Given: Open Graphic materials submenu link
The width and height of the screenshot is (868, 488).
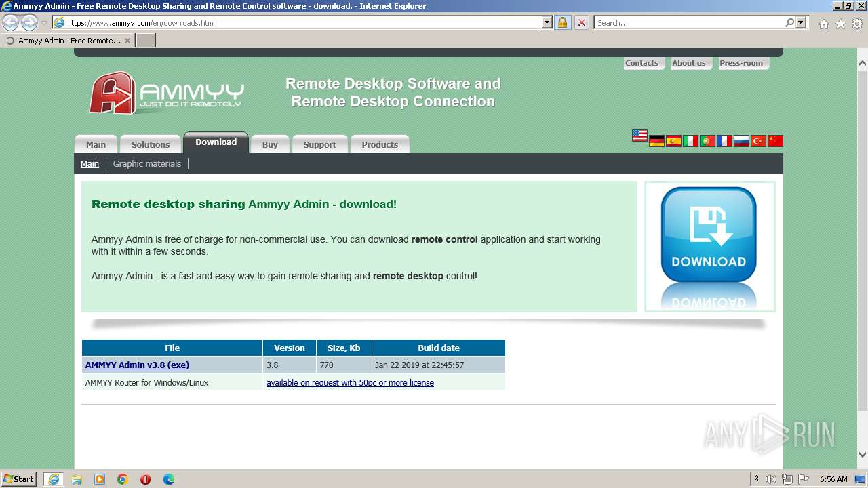Looking at the screenshot, I should [x=147, y=163].
